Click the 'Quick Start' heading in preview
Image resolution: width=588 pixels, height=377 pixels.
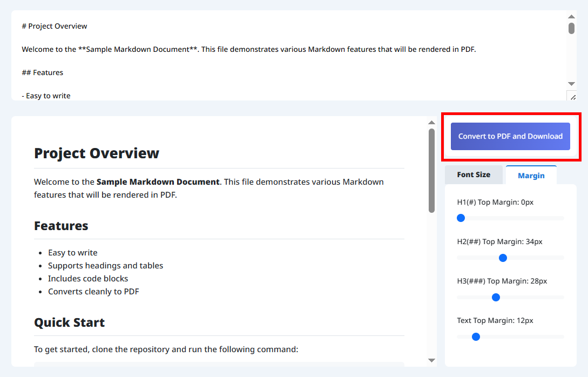[x=69, y=322]
